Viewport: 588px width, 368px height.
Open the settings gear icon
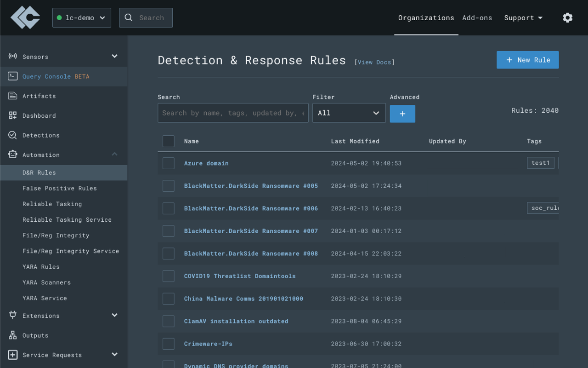point(567,17)
